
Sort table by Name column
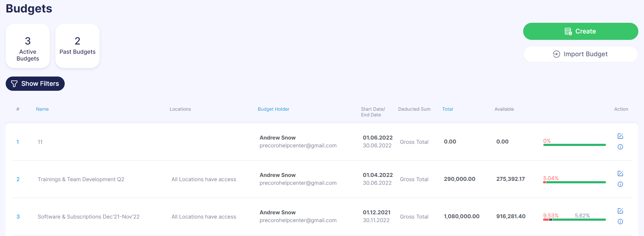[42, 109]
